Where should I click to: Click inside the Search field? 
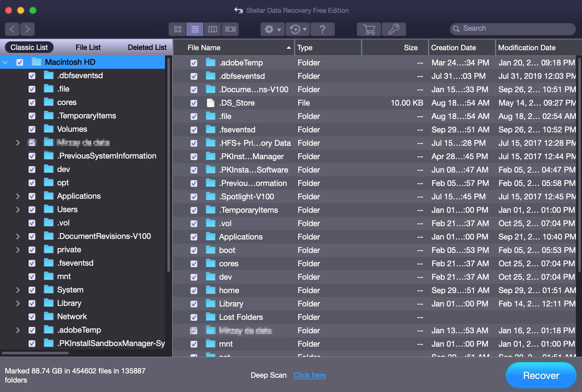(x=513, y=29)
